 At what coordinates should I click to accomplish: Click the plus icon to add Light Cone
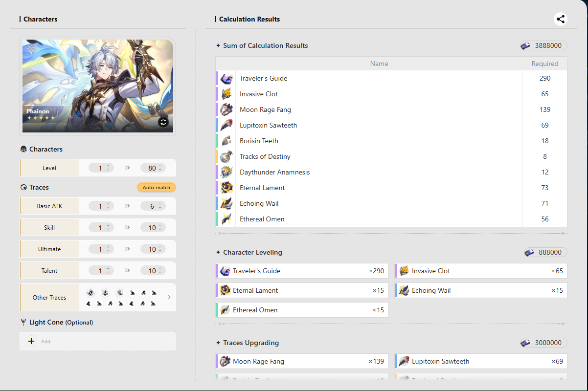pos(31,341)
